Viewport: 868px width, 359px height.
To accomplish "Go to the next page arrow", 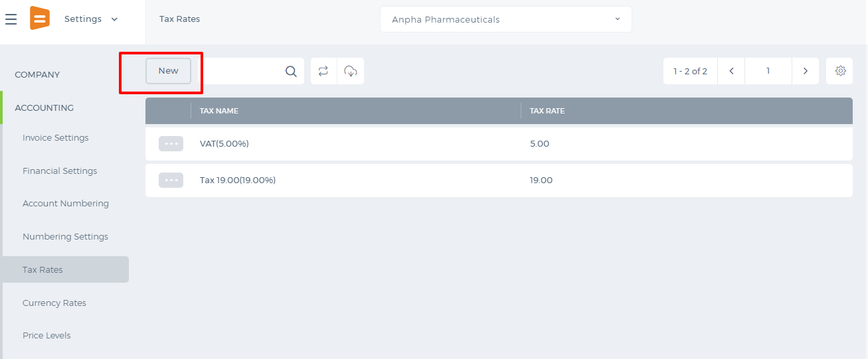I will tap(806, 71).
